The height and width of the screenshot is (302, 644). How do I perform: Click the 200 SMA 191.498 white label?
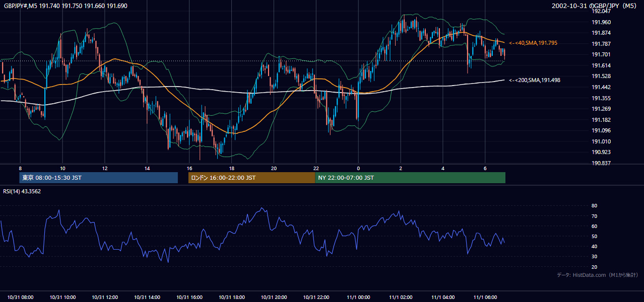pos(535,80)
